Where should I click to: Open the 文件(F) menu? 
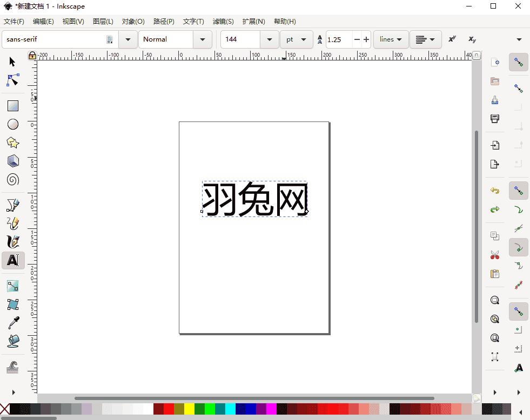click(x=14, y=22)
